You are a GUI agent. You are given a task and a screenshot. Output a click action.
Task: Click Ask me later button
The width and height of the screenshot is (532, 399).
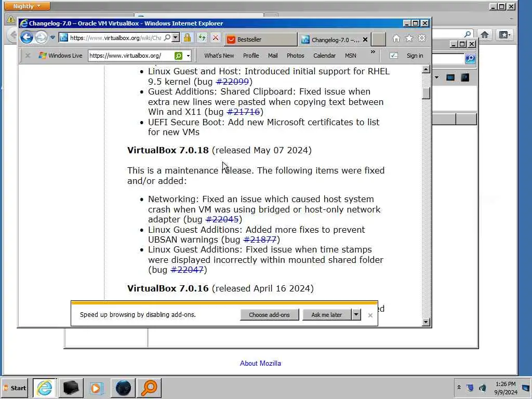(327, 315)
